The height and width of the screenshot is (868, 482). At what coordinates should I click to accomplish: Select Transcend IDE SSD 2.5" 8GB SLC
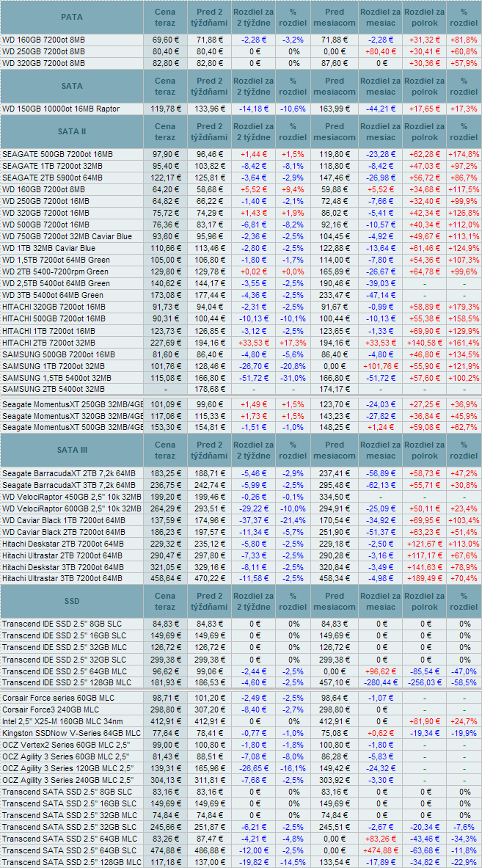click(x=62, y=624)
